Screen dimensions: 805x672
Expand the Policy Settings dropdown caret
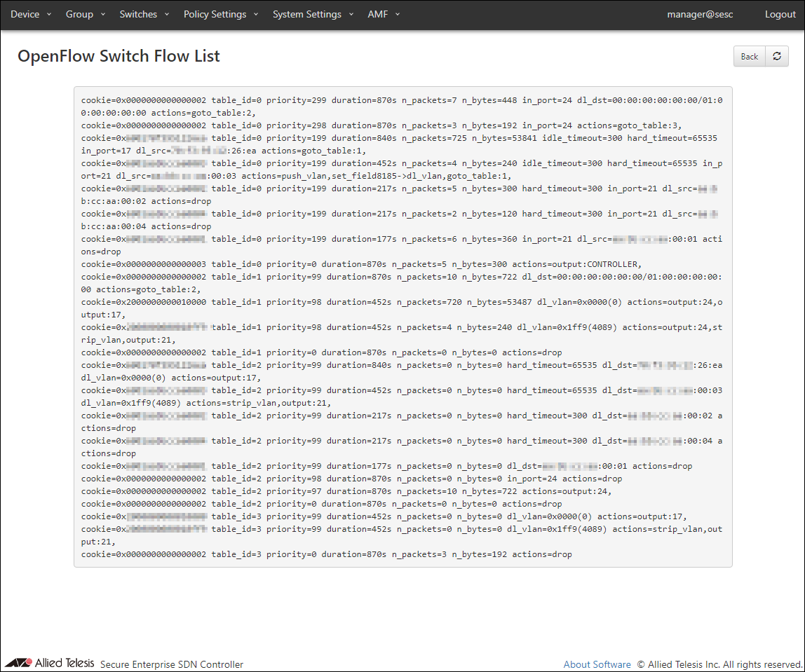(256, 15)
